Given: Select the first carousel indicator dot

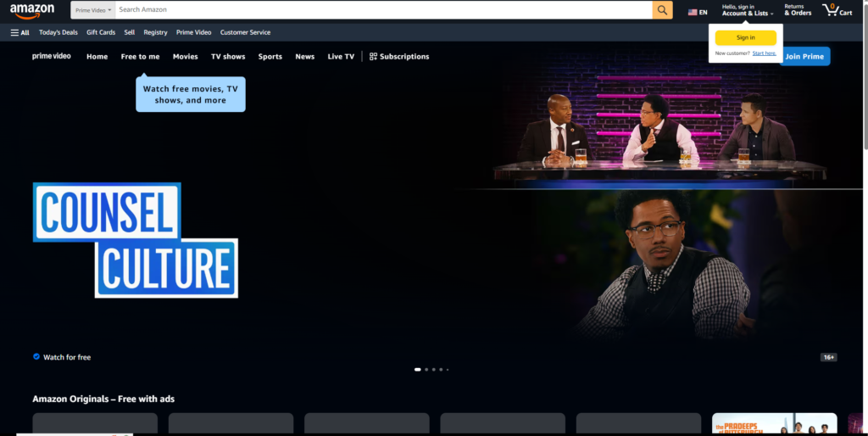Looking at the screenshot, I should 417,370.
